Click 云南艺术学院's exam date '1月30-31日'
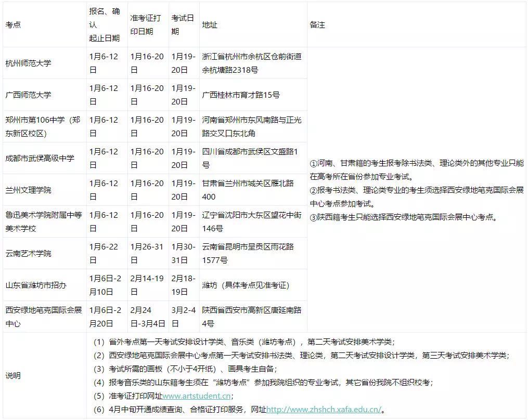The image size is (528, 420). (x=184, y=254)
